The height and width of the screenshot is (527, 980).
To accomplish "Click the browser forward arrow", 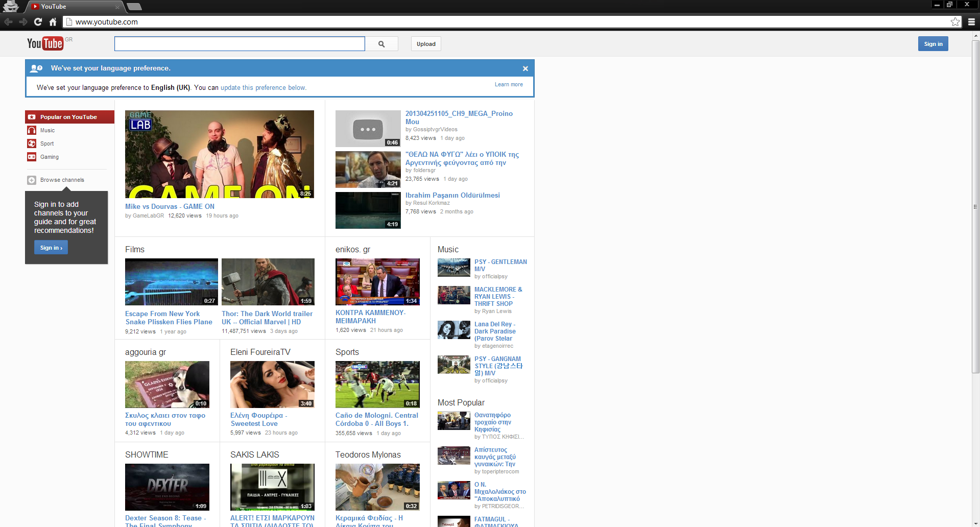I will (23, 21).
